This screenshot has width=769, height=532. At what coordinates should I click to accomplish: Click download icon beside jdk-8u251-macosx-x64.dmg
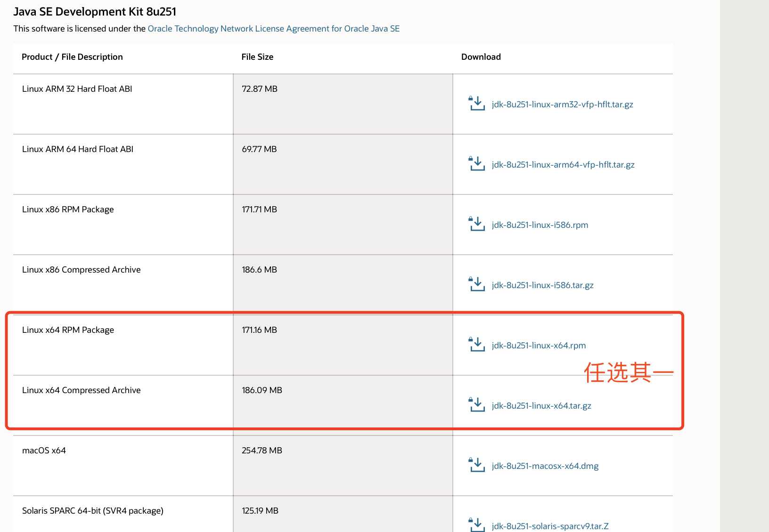(x=476, y=465)
